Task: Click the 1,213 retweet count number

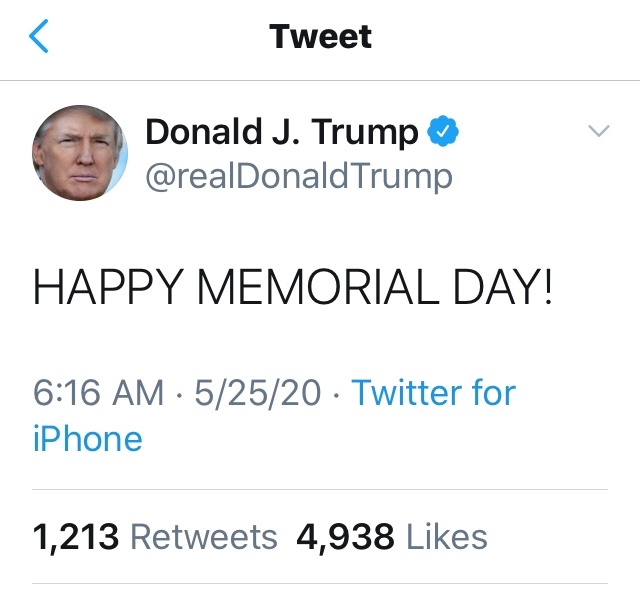Action: click(x=76, y=537)
